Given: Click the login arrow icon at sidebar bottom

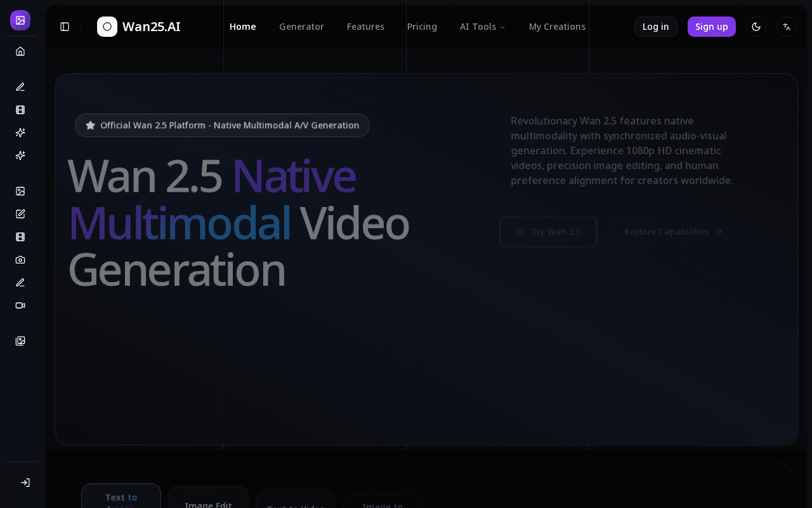Looking at the screenshot, I should pos(25,483).
